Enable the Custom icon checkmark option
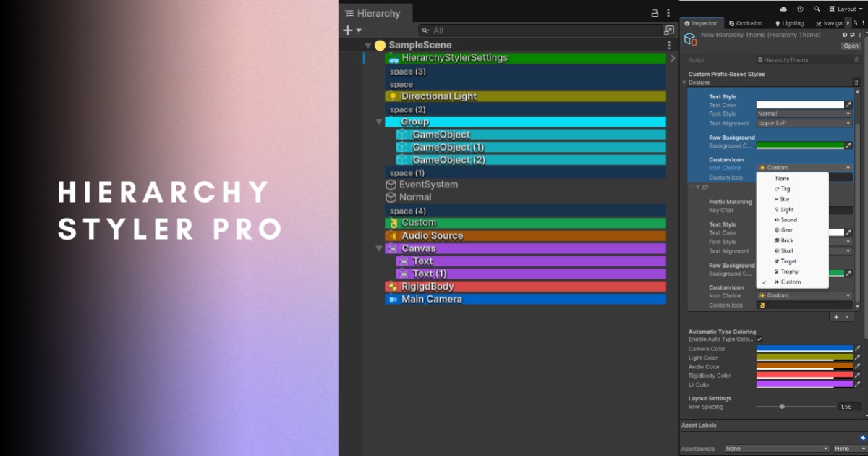The width and height of the screenshot is (868, 456). pos(788,282)
